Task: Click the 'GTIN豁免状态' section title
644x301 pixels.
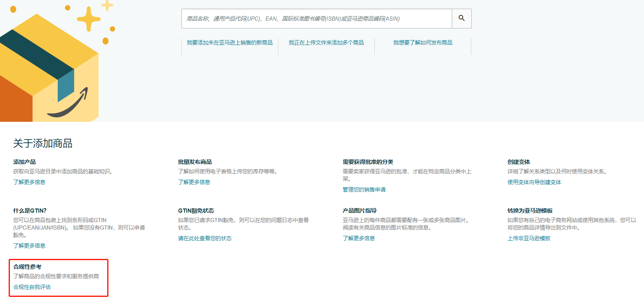Action: pos(196,211)
